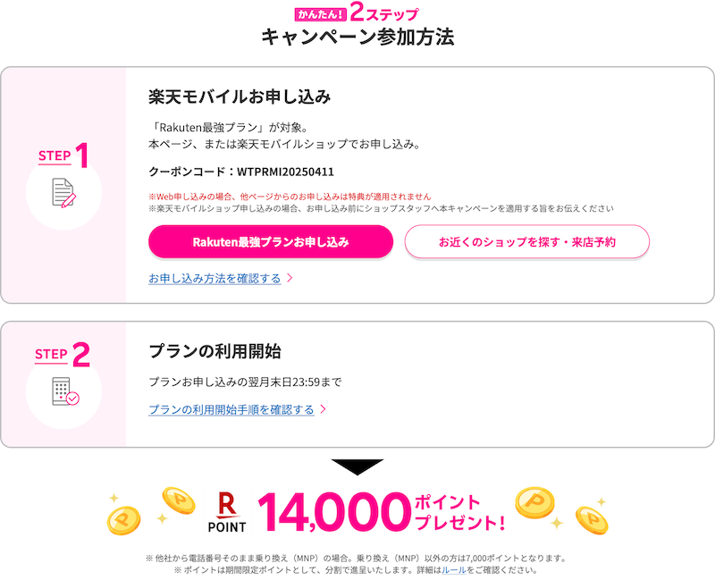
Task: Click the STEP 1 label
Action: pyautogui.click(x=63, y=155)
